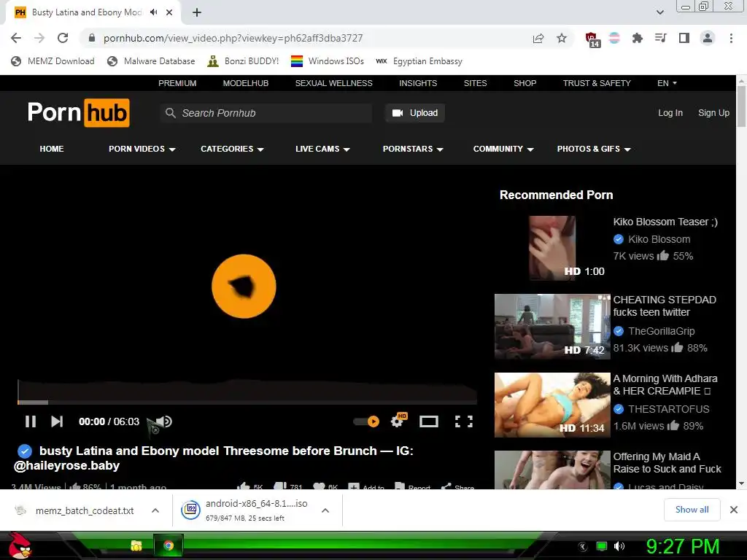This screenshot has height=560, width=747.
Task: Open the MEMZ Download bookmark
Action: 53,61
